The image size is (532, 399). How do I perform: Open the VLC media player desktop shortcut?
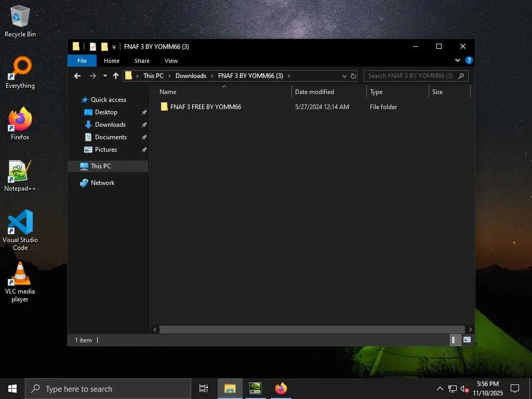point(20,282)
